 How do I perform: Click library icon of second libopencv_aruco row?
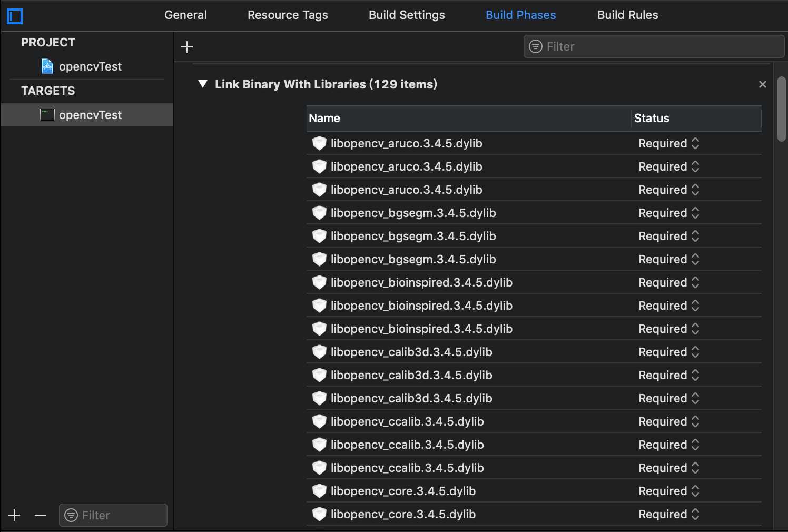[x=319, y=166]
